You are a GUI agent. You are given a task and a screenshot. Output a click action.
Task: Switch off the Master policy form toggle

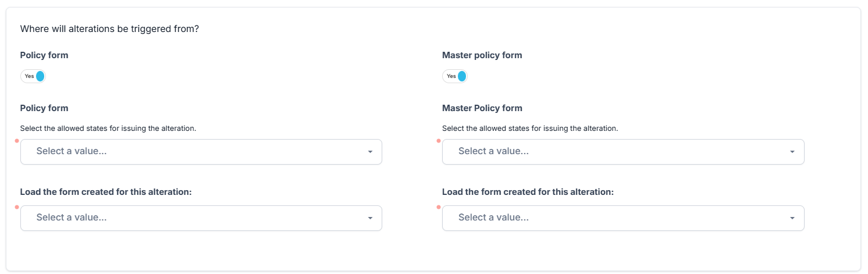[x=454, y=76]
